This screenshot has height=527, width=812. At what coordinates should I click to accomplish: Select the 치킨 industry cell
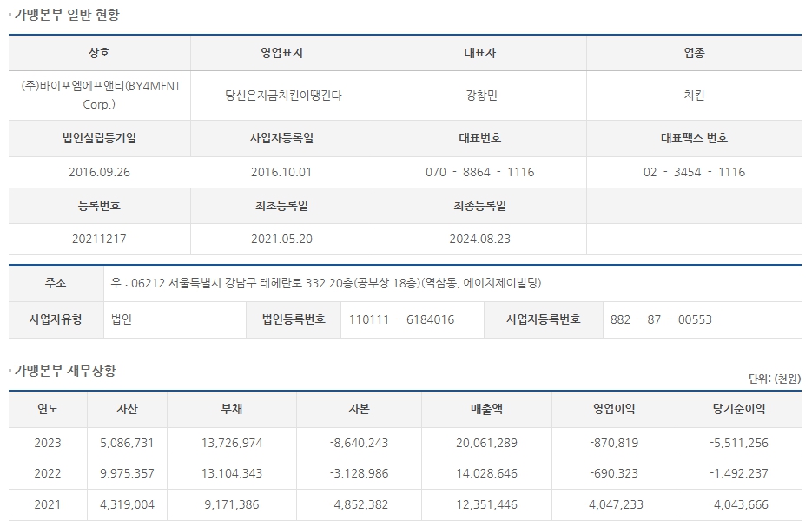(695, 96)
